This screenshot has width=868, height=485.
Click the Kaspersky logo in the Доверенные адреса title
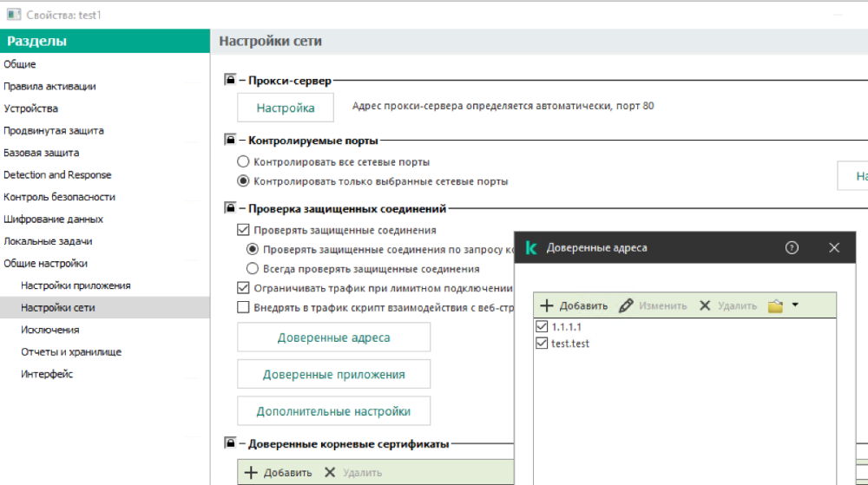(x=531, y=248)
